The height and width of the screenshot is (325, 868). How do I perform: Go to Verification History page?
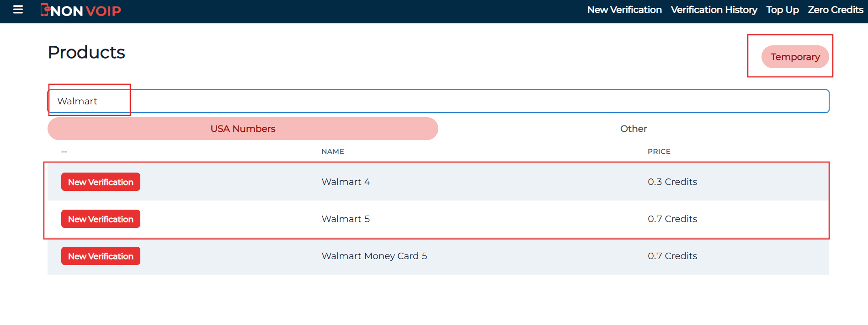click(714, 10)
